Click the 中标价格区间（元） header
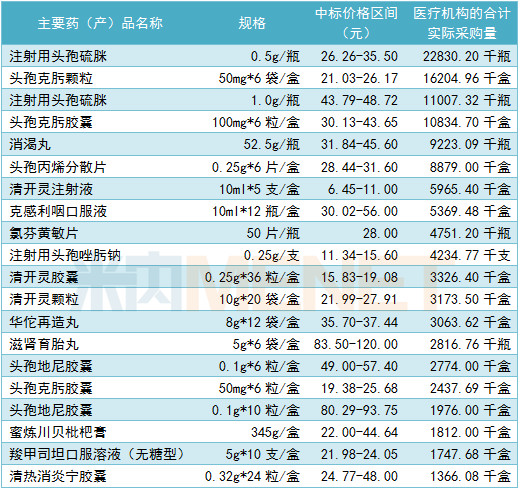This screenshot has height=491, width=520. point(356,23)
